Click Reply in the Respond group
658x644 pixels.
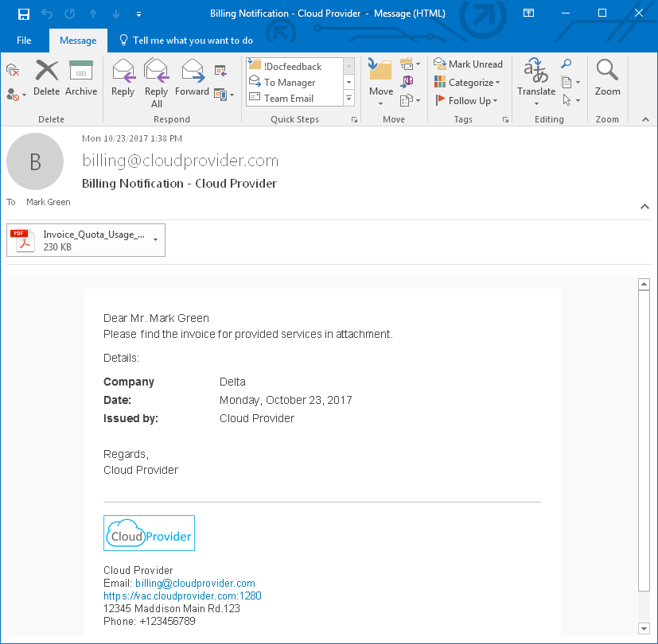(123, 78)
